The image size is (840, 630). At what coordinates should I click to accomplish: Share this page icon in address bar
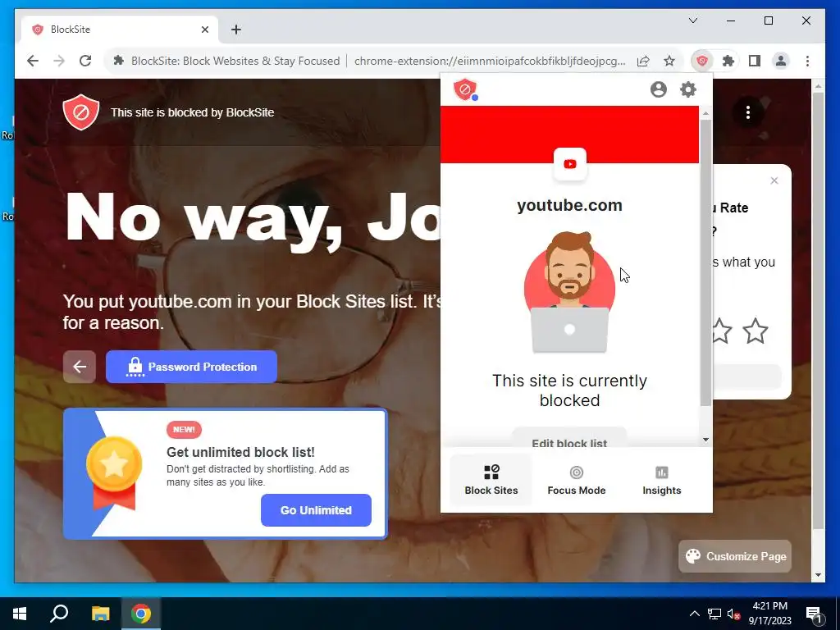point(643,61)
